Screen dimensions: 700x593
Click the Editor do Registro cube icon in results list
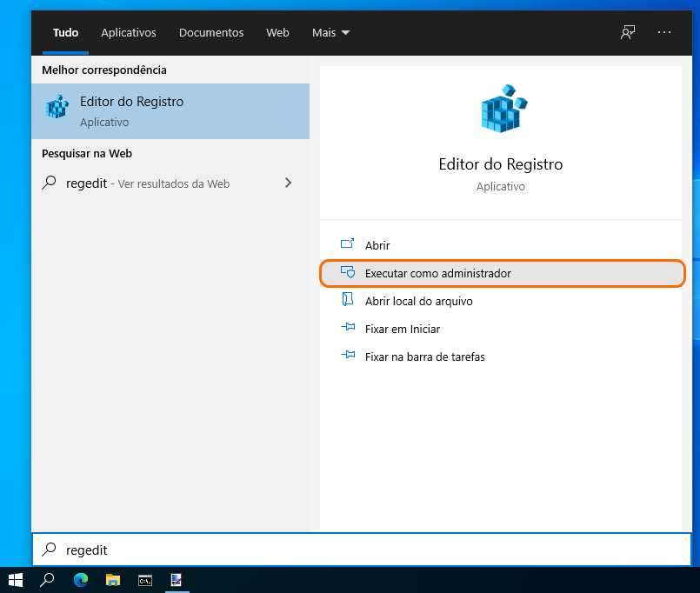(x=57, y=106)
